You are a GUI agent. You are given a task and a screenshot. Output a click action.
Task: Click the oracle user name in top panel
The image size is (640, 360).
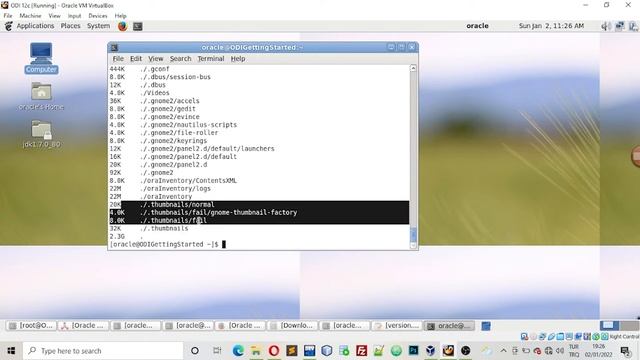[477, 26]
